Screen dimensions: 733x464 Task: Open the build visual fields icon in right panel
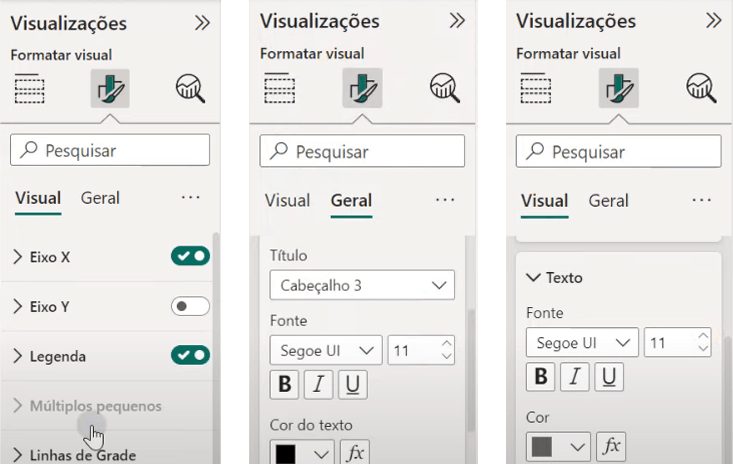point(536,87)
